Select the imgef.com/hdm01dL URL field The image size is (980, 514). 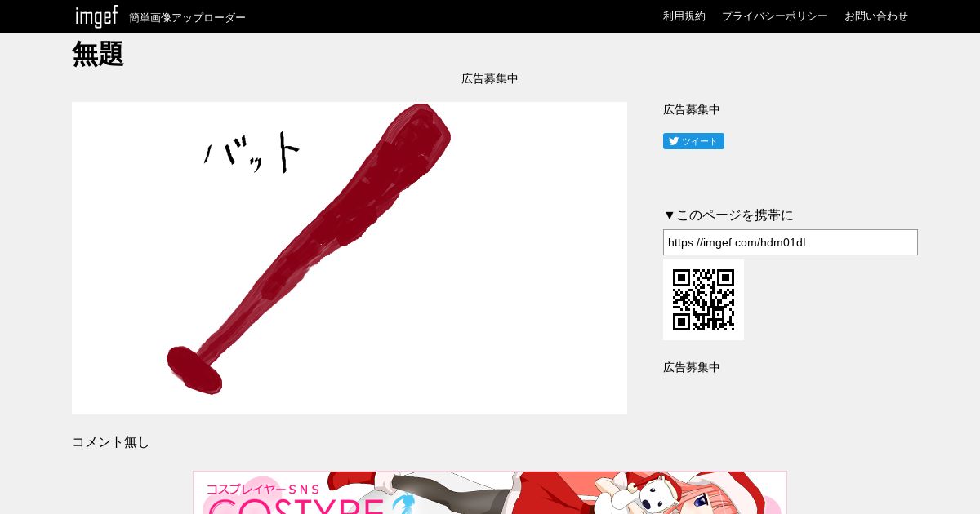(x=791, y=242)
